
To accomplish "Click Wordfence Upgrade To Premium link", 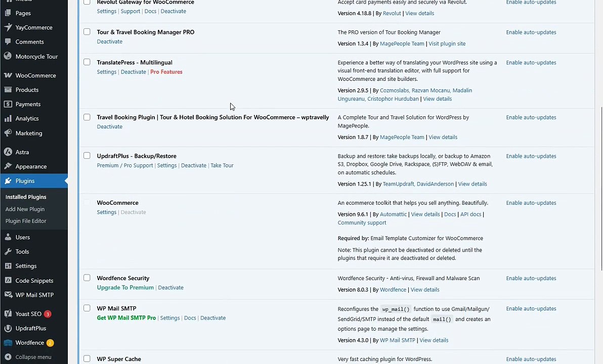I will [125, 288].
